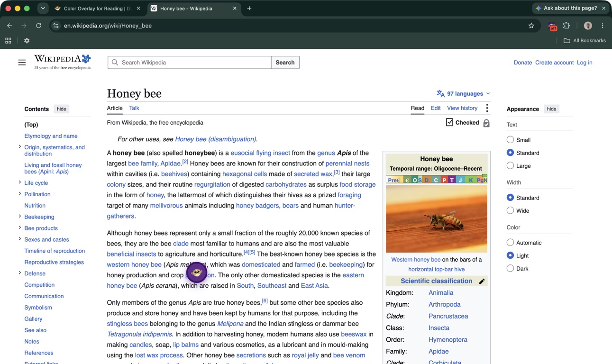Expand Beekeeping contents section
The height and width of the screenshot is (364, 612).
(19, 216)
